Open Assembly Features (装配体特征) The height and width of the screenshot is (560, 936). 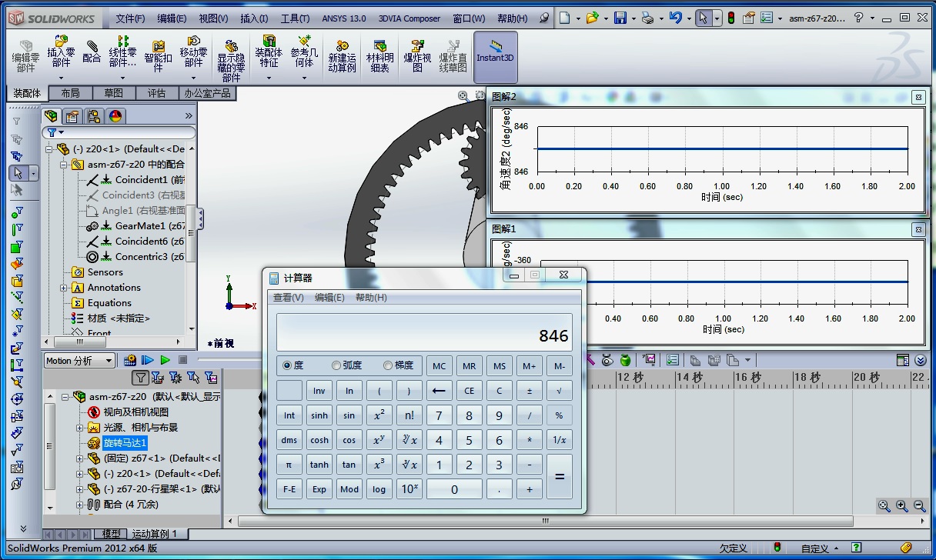[269, 52]
